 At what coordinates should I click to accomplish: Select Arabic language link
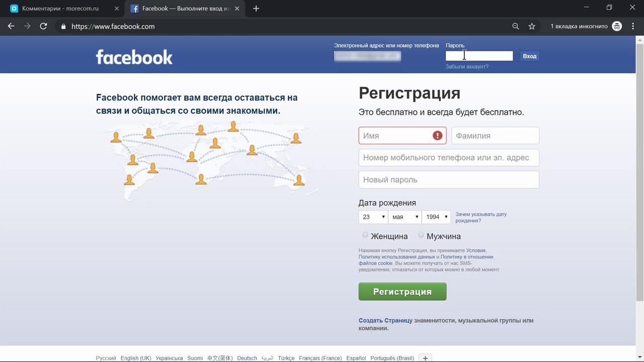(x=267, y=358)
